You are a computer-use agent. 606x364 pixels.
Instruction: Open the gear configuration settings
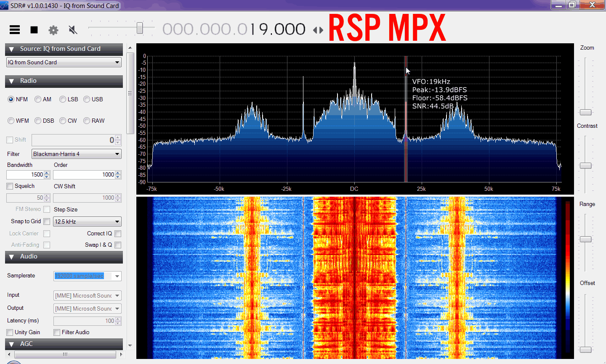point(53,30)
